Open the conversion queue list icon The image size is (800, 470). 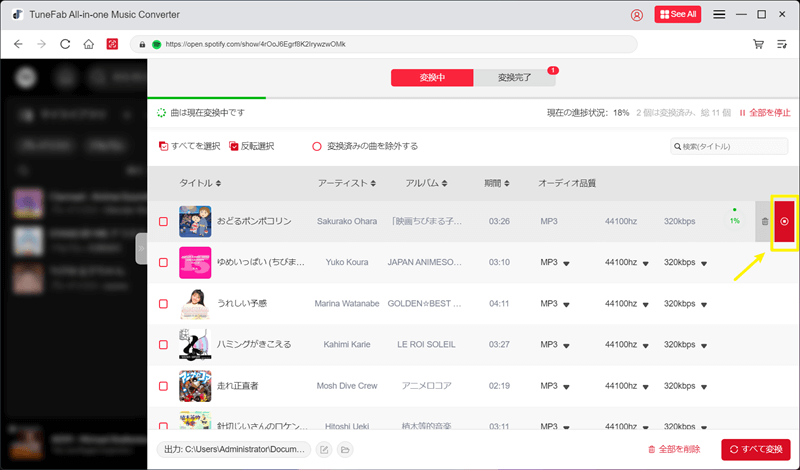point(782,44)
